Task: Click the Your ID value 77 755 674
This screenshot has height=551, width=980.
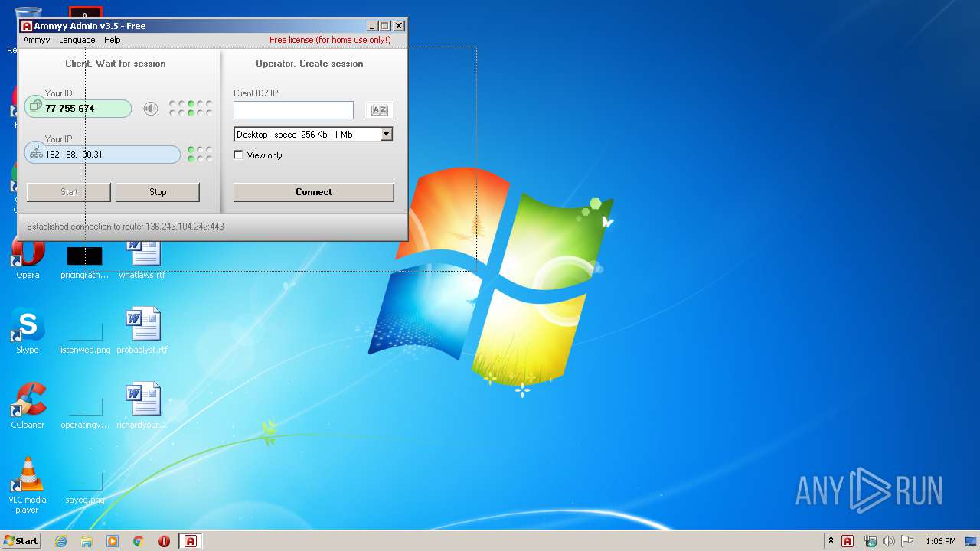Action: click(70, 109)
